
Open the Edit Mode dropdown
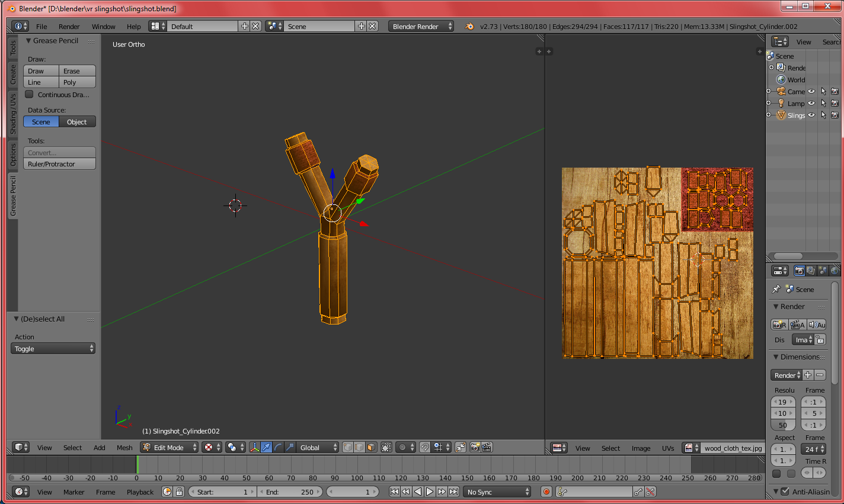click(169, 447)
